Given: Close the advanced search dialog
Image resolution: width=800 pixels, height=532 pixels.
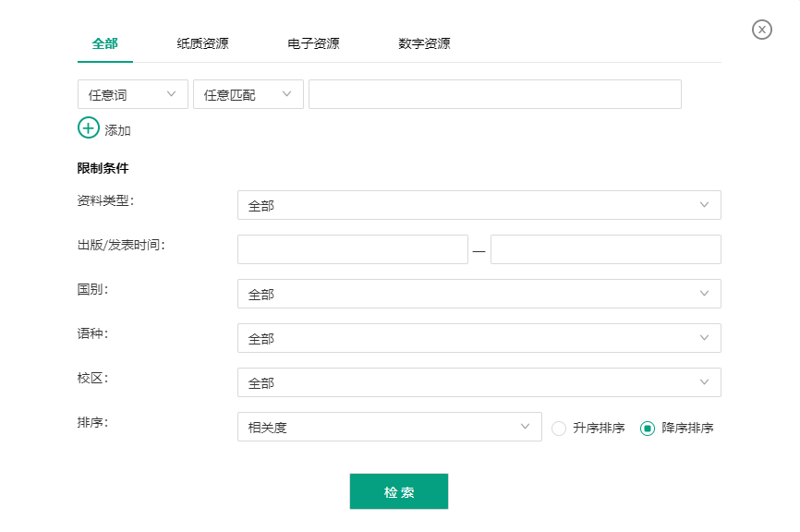Looking at the screenshot, I should [x=762, y=30].
